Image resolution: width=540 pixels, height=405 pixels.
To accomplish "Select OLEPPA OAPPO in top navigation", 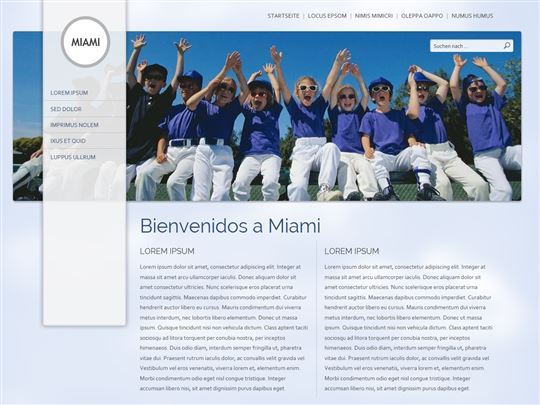I will [422, 16].
